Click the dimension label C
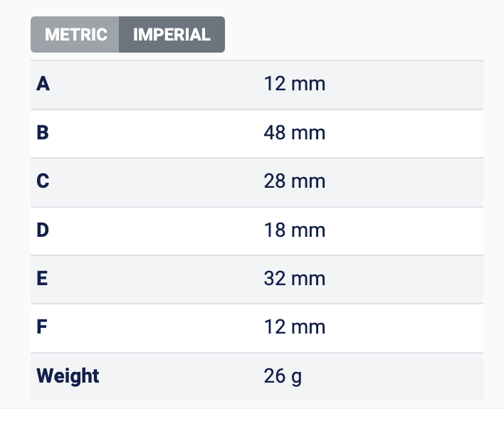The height and width of the screenshot is (431, 504). click(43, 181)
